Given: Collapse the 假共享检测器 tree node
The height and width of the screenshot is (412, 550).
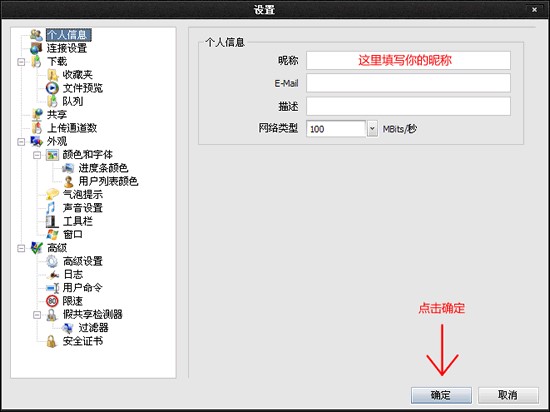Looking at the screenshot, I should pyautogui.click(x=37, y=315).
